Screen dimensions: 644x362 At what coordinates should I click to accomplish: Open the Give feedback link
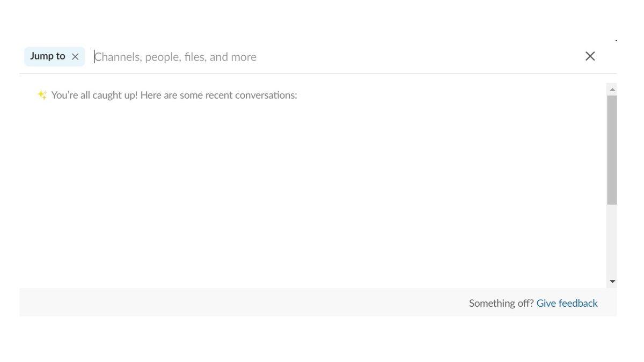[567, 303]
